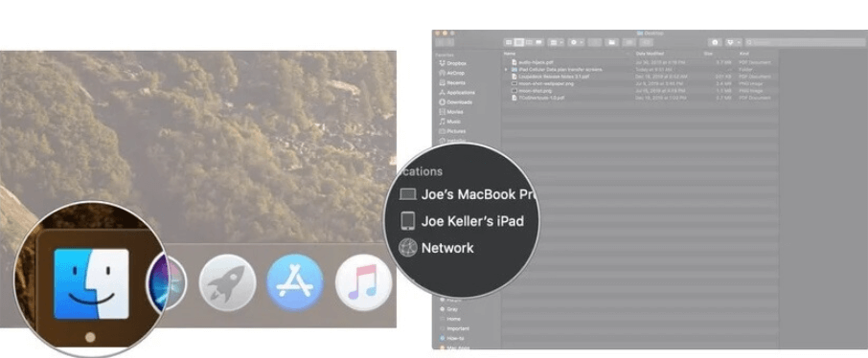Viewport: 868px width, 358px height.
Task: Select Joe Keller's iPad in sidebar
Action: pyautogui.click(x=462, y=221)
